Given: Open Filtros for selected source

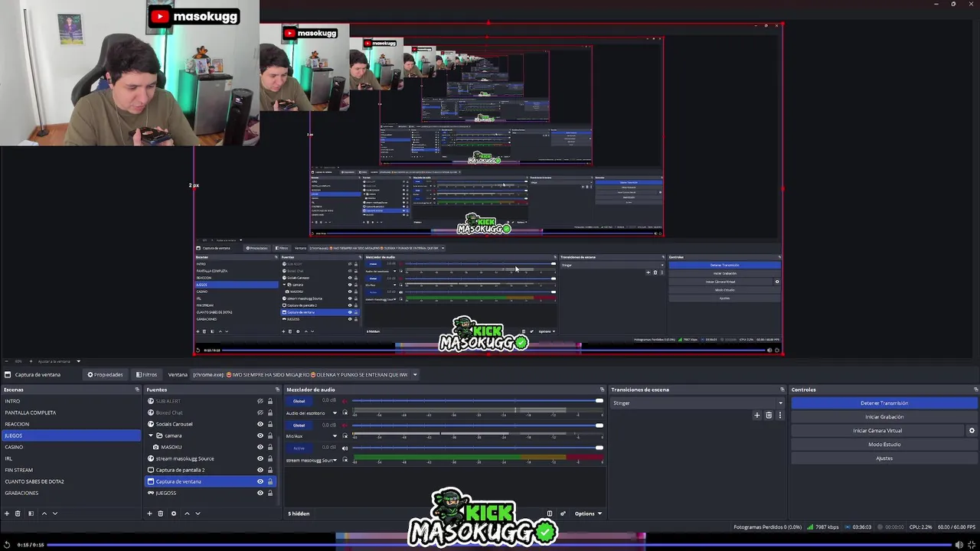Looking at the screenshot, I should pos(147,374).
